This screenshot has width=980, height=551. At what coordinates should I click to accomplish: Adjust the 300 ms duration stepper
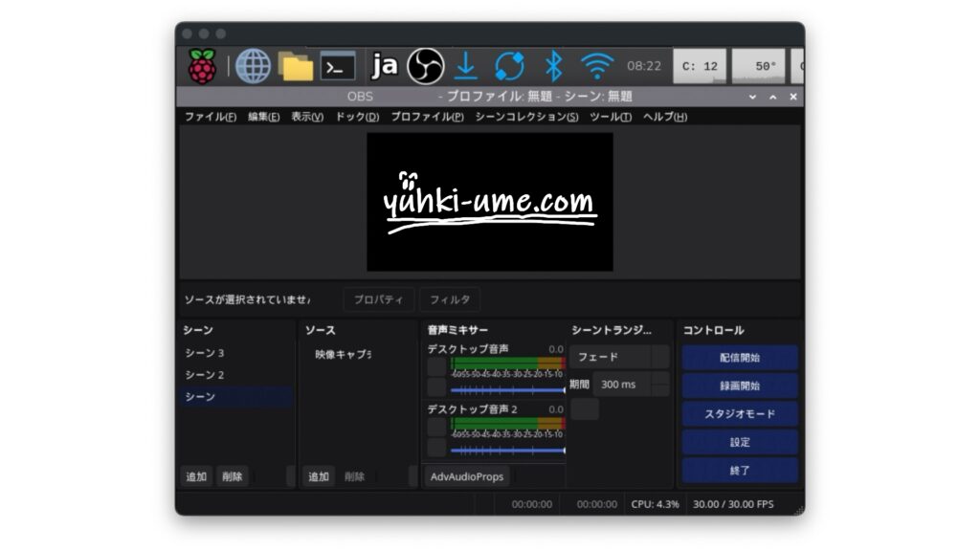click(x=660, y=385)
